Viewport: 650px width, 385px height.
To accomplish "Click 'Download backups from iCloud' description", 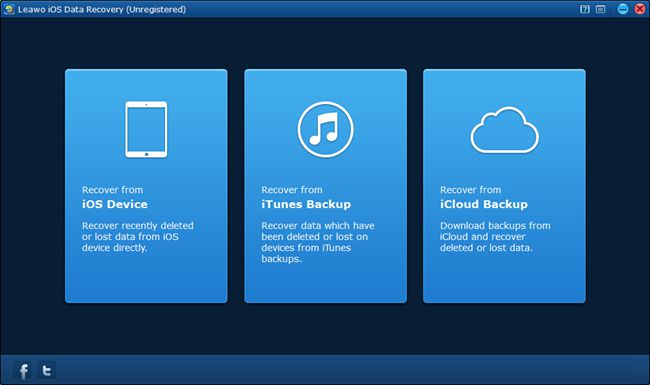I will [495, 237].
